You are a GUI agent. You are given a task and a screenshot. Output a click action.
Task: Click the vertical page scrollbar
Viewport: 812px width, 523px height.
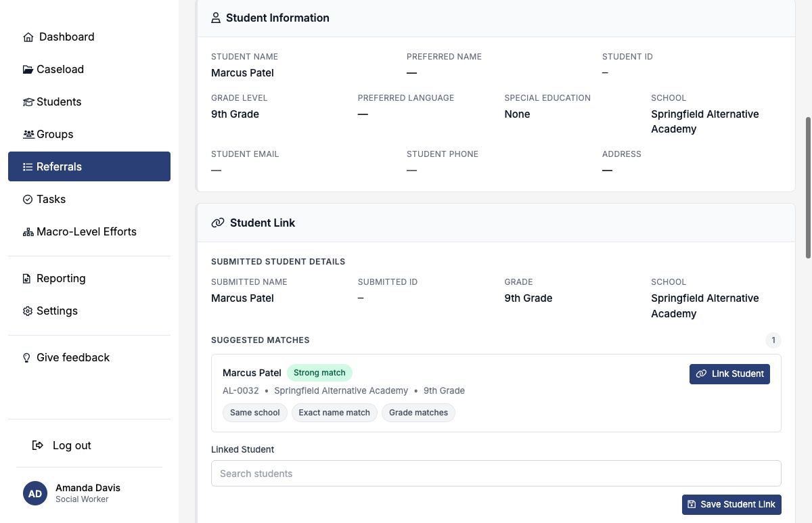(x=807, y=187)
